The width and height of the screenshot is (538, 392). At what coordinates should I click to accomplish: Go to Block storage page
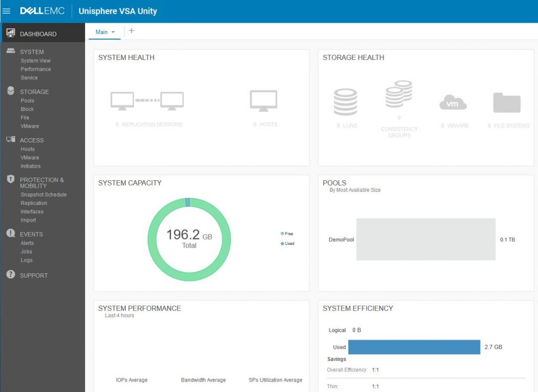click(x=27, y=109)
